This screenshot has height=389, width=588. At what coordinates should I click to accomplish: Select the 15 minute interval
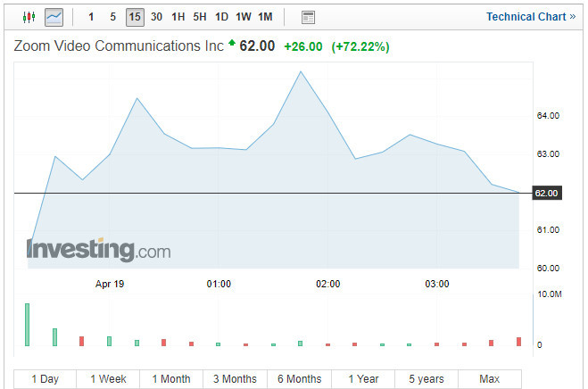click(135, 17)
